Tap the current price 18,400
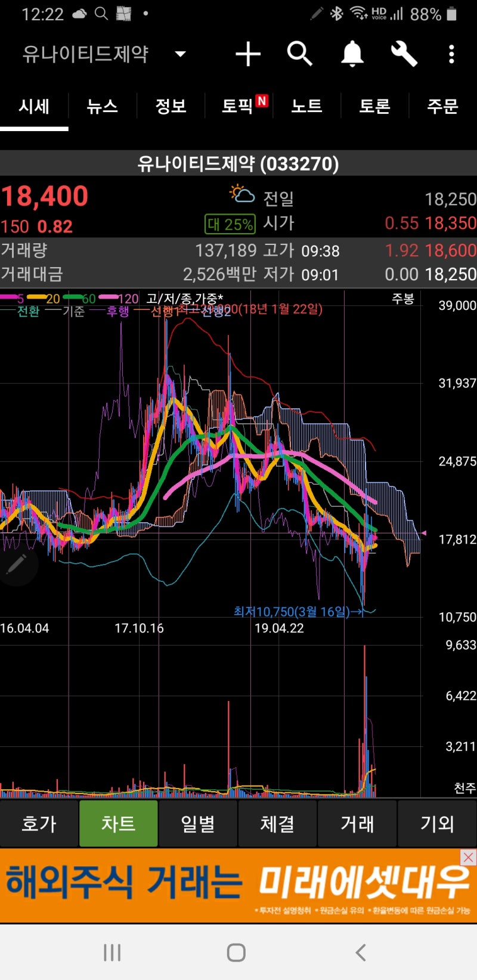Image resolution: width=477 pixels, height=980 pixels. [x=45, y=196]
